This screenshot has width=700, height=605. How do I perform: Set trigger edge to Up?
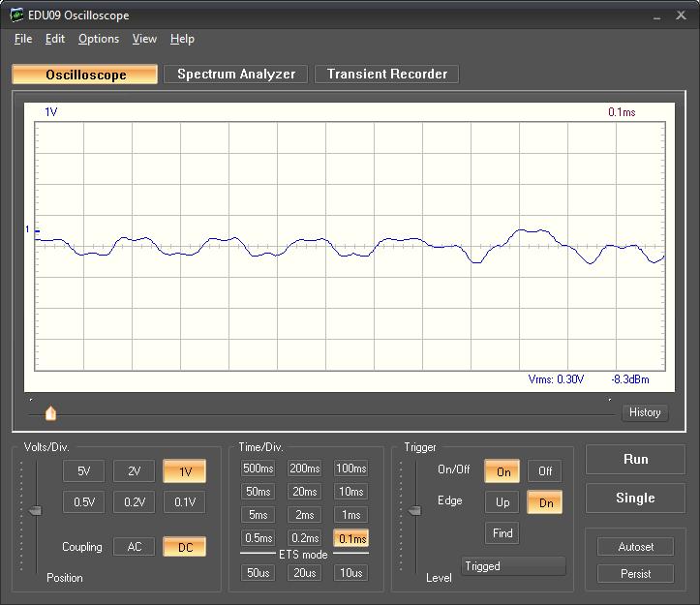pyautogui.click(x=502, y=502)
